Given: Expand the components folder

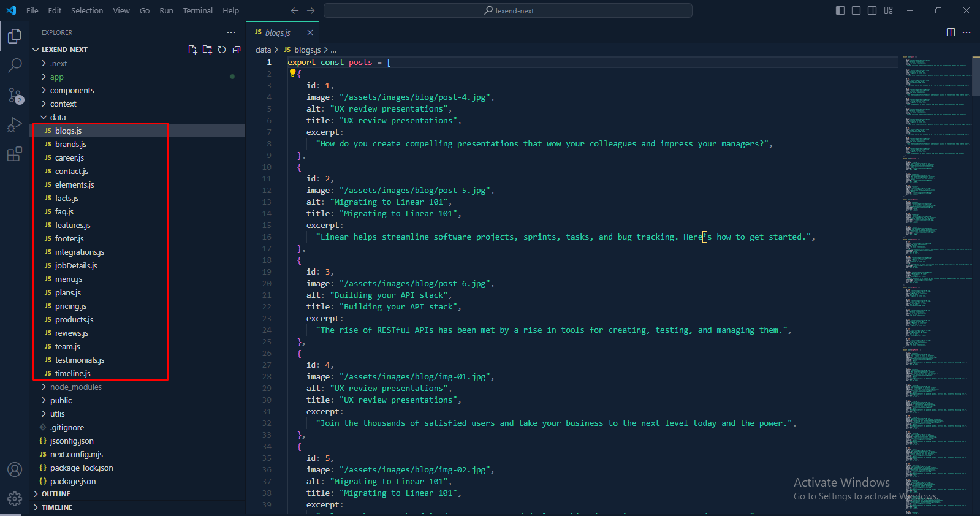Looking at the screenshot, I should [x=72, y=90].
